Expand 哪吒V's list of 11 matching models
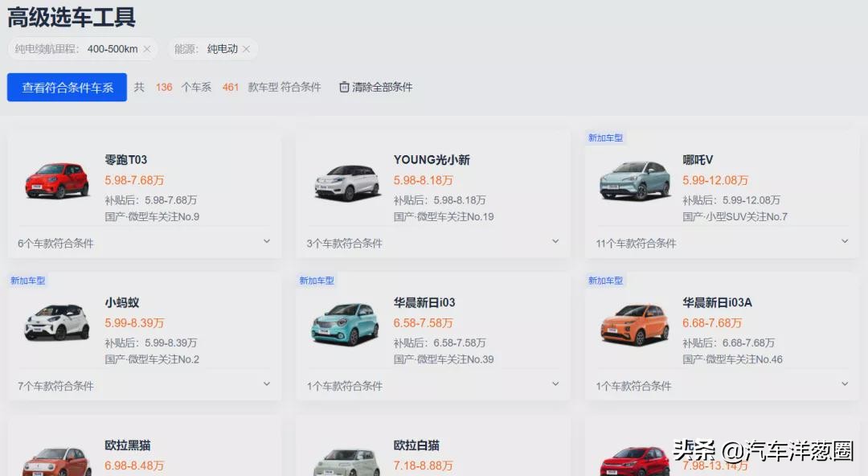868x476 pixels. click(844, 241)
